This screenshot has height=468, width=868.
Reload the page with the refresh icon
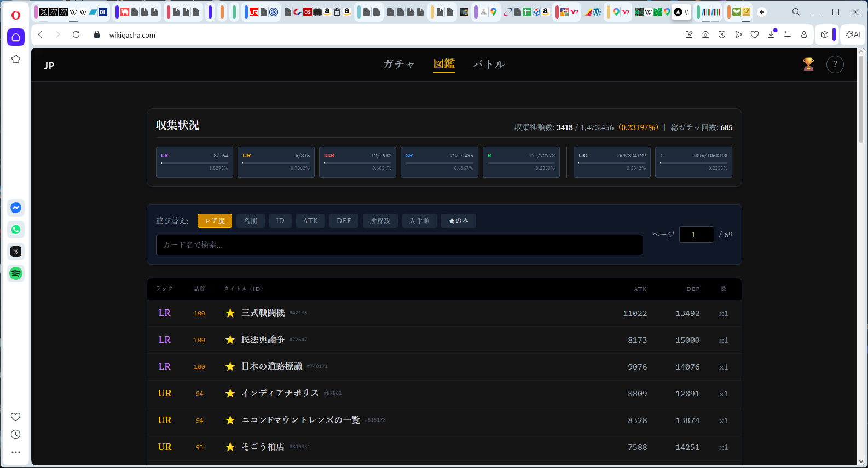76,34
